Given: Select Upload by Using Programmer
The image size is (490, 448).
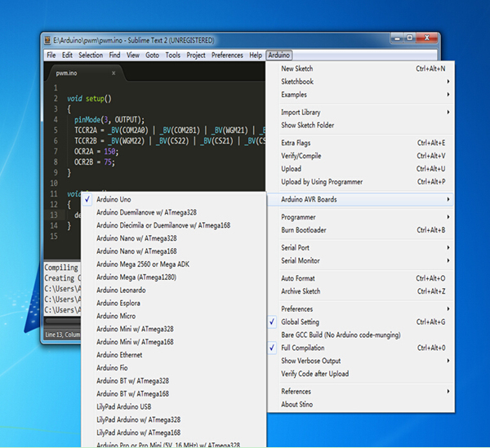Looking at the screenshot, I should click(361, 182).
